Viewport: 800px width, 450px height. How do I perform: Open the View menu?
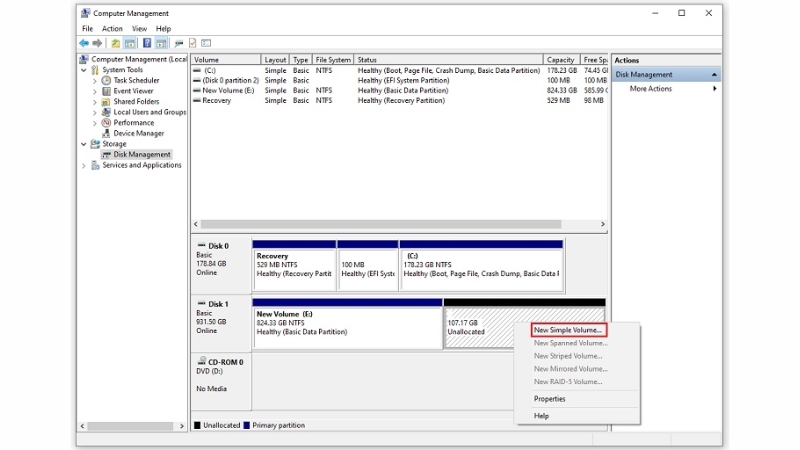[x=140, y=29]
